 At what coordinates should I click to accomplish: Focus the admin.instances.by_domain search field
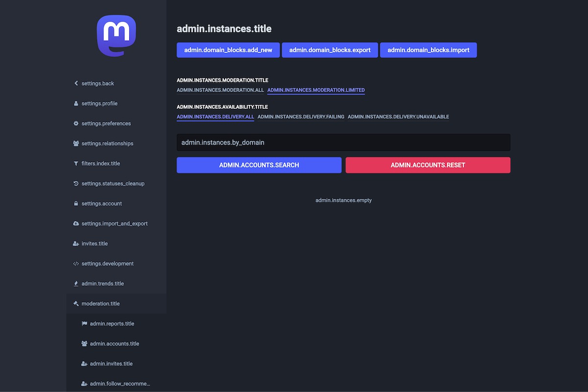[x=343, y=143]
